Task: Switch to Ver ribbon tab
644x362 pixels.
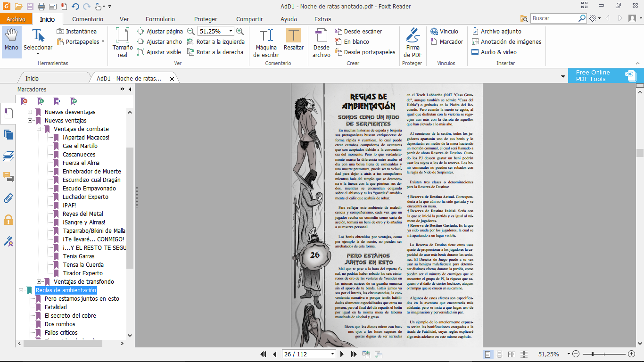Action: coord(124,19)
